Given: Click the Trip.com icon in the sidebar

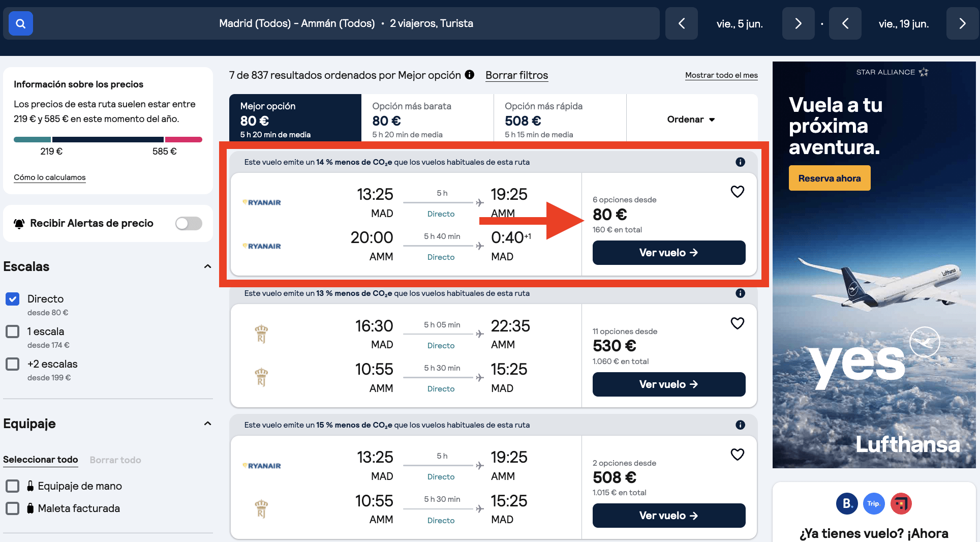Looking at the screenshot, I should [x=874, y=503].
